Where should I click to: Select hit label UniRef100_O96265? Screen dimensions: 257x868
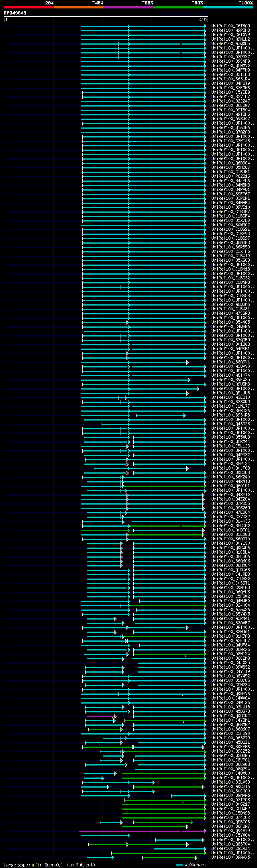(230, 508)
